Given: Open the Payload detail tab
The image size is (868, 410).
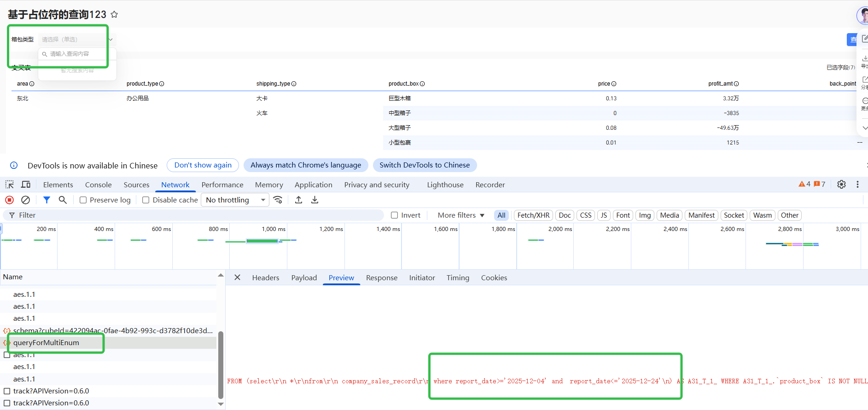Looking at the screenshot, I should (x=304, y=277).
